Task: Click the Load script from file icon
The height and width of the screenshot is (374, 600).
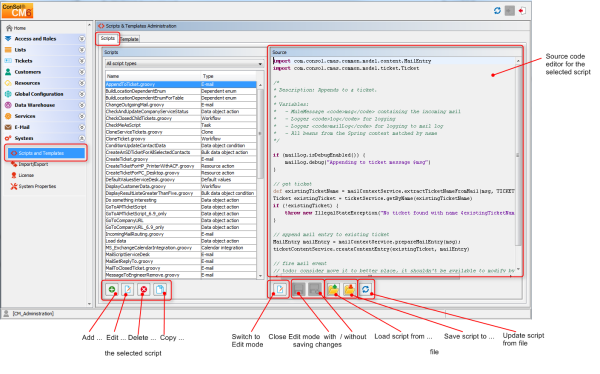Action: (333, 289)
